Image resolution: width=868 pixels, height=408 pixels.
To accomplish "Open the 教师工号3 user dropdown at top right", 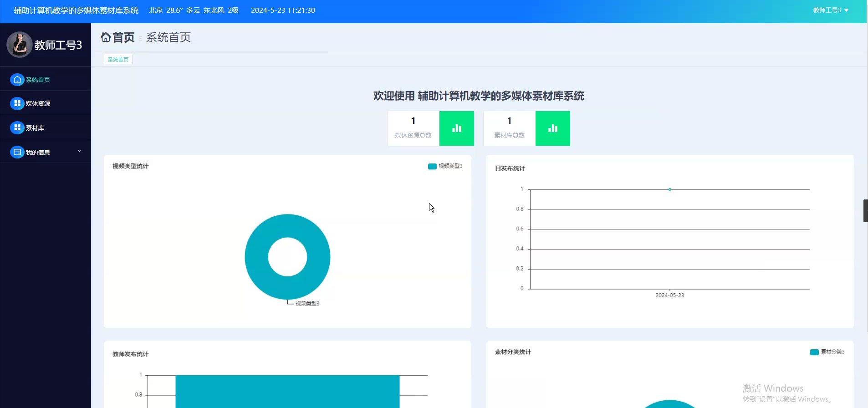I will point(831,10).
